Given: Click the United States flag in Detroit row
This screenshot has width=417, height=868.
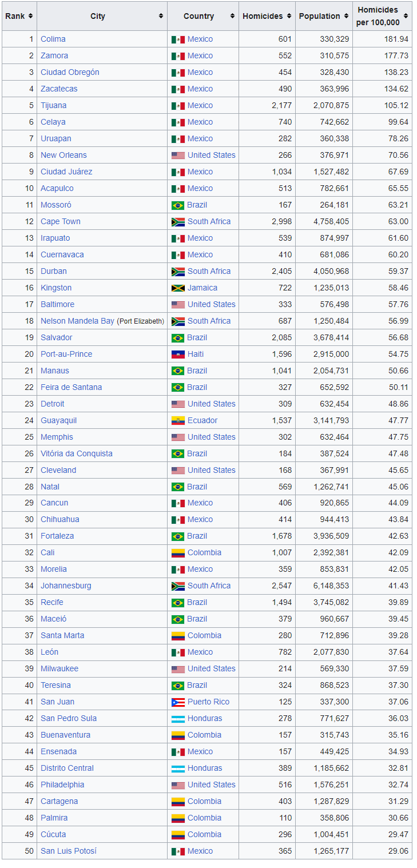Looking at the screenshot, I should [x=178, y=404].
